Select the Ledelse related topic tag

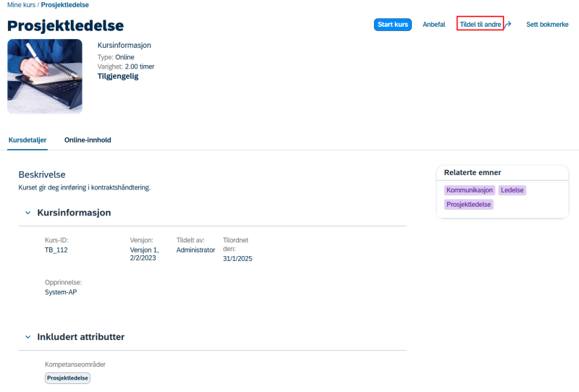[x=512, y=190]
